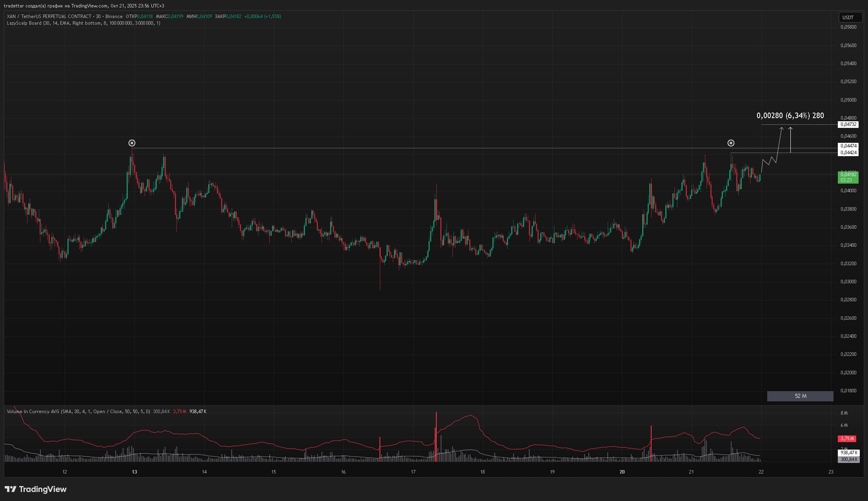Click the 0,00280 (6,34%) 280 measurement label

pos(790,115)
